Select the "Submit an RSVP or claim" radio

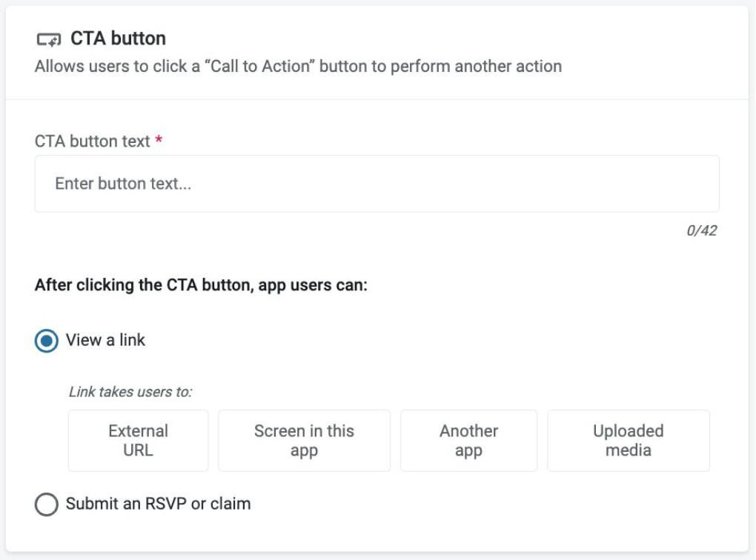point(46,504)
